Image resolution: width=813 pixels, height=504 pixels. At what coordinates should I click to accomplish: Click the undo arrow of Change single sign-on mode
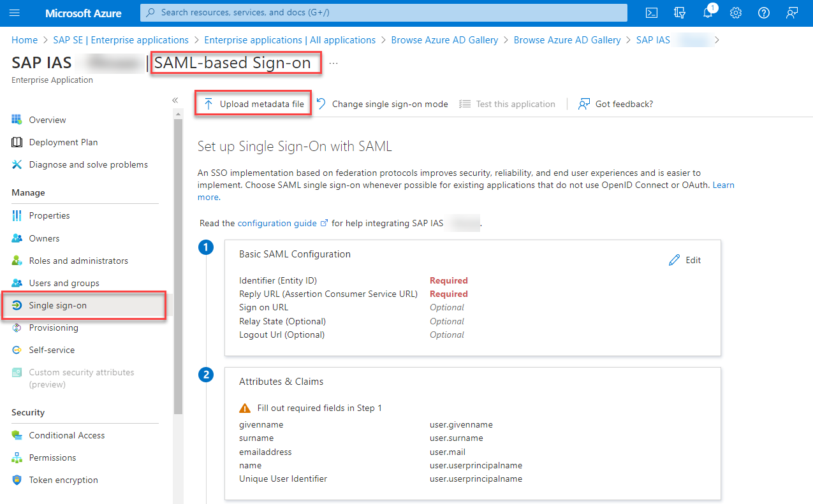321,104
